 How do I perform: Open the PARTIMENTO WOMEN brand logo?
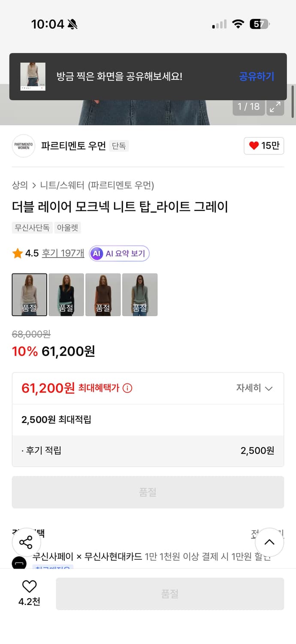point(23,146)
